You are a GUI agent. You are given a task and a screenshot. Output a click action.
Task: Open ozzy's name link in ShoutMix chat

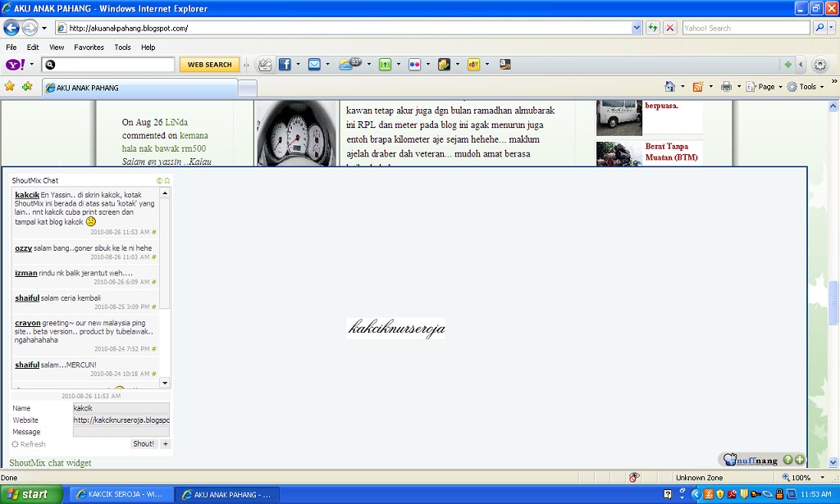tap(23, 247)
